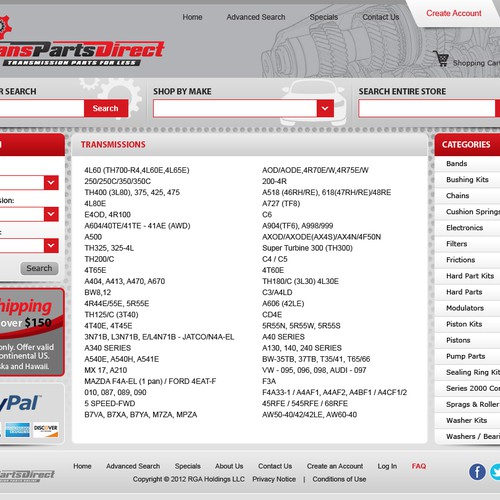The width and height of the screenshot is (500, 500).
Task: Open the FAQ footer link
Action: tap(419, 466)
